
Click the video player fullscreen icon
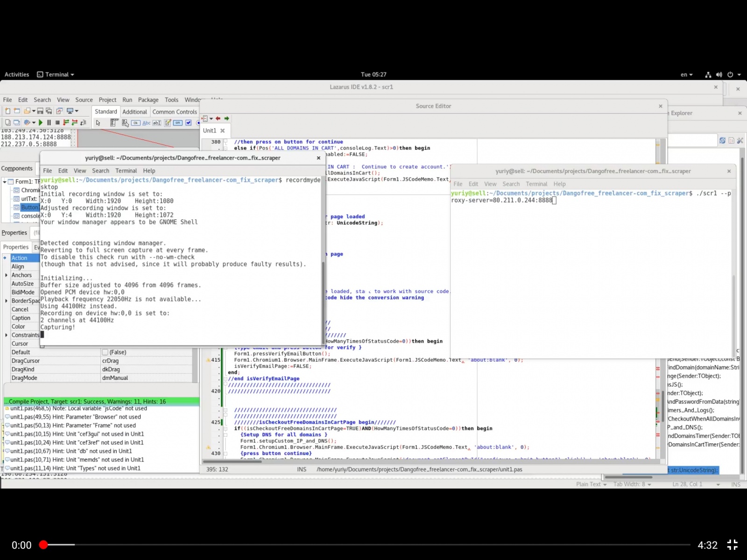[732, 545]
